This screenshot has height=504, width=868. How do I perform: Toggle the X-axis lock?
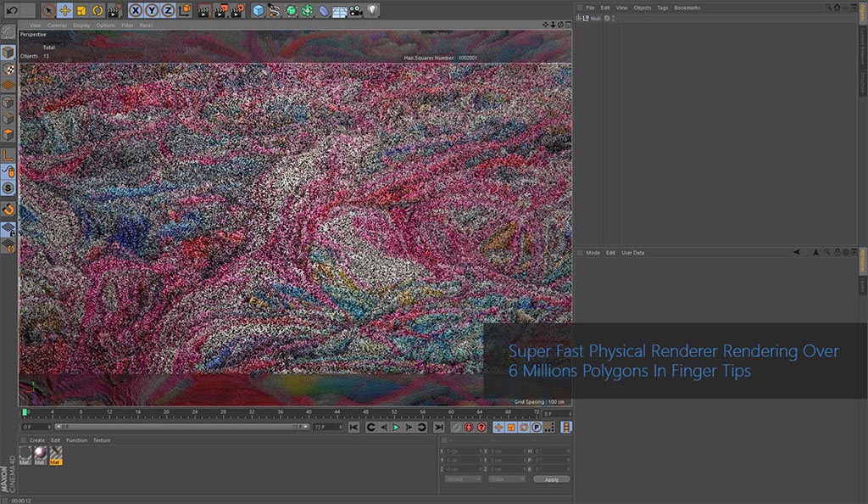(136, 11)
